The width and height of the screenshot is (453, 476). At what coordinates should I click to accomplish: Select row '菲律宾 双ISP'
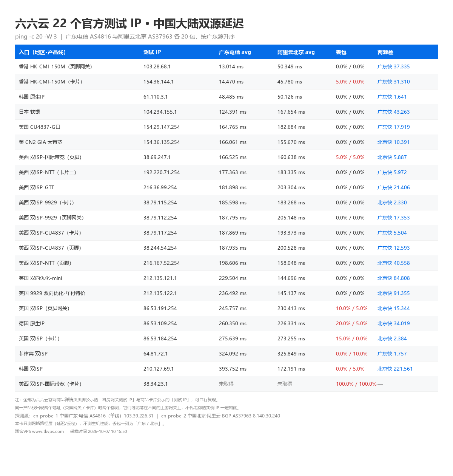226,354
